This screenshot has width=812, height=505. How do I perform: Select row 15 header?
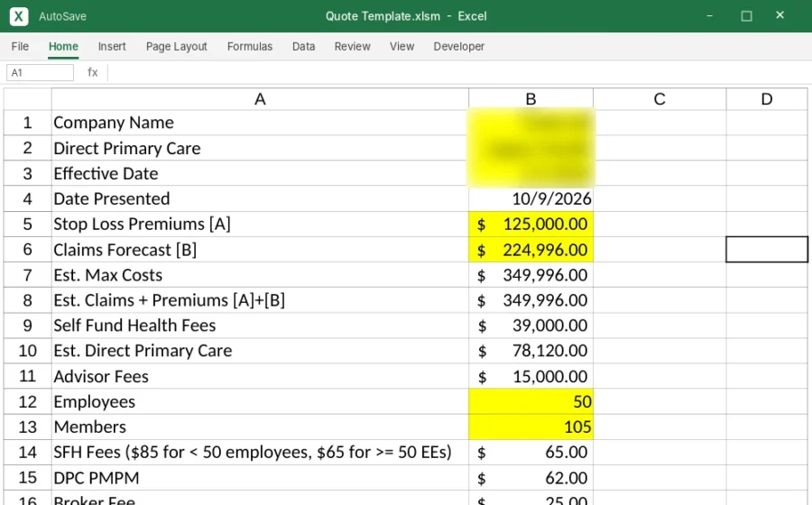pos(27,478)
